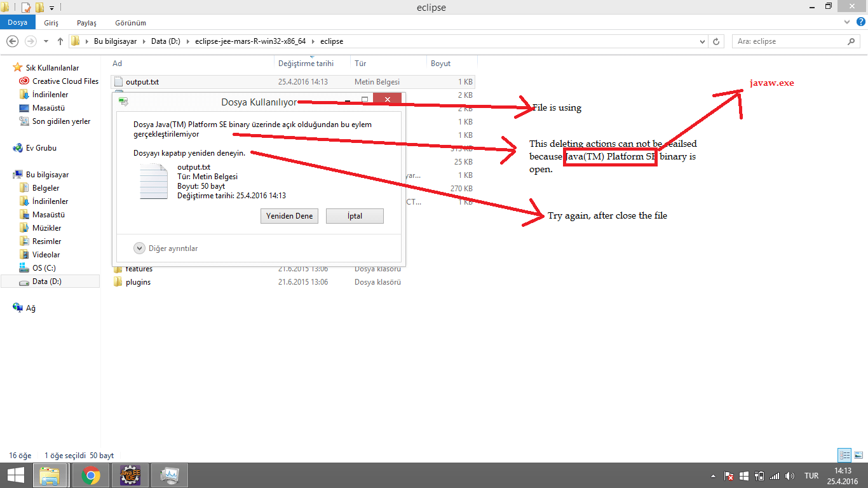Refresh the current folder view
868x488 pixels.
pyautogui.click(x=717, y=41)
